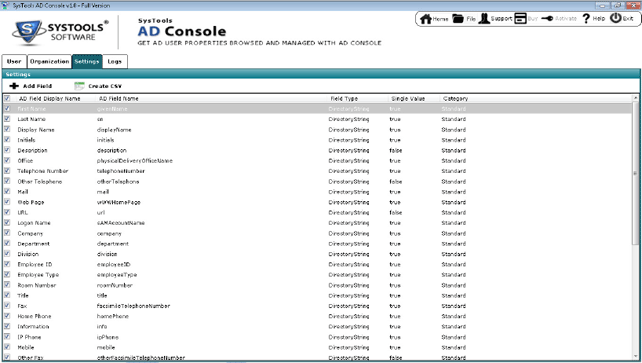Toggle the Title row checkbox
Image resolution: width=642 pixels, height=363 pixels.
(x=7, y=295)
